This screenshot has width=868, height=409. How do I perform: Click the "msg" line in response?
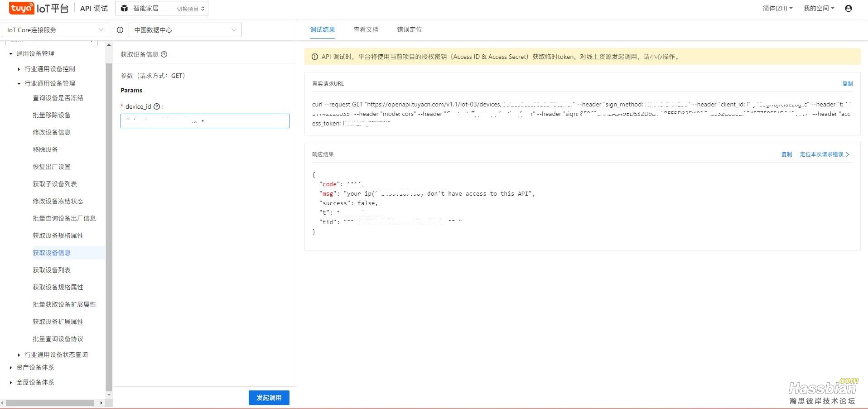tap(427, 193)
